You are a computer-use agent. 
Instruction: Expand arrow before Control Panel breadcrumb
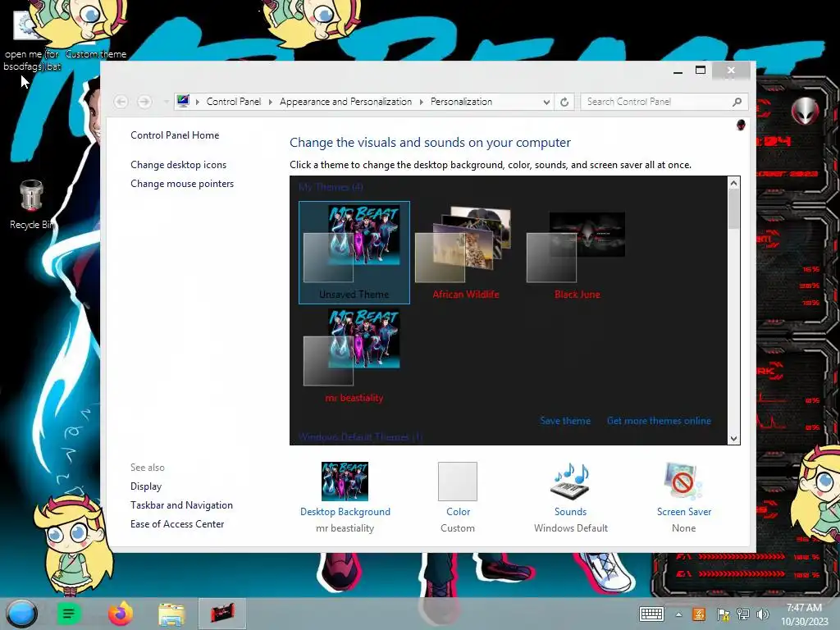pyautogui.click(x=198, y=102)
